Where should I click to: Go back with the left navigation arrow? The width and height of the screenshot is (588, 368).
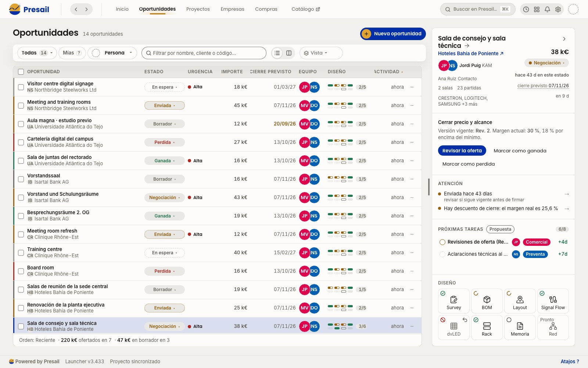(x=76, y=9)
